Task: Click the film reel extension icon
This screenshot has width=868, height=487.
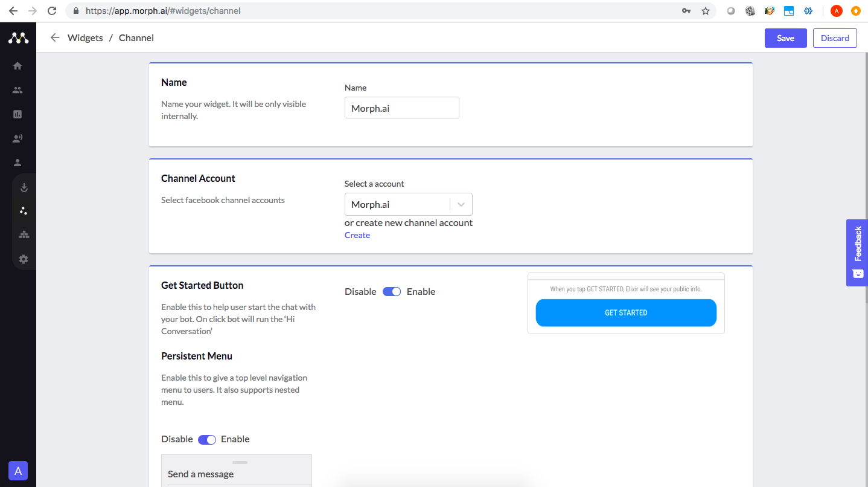Action: (x=750, y=11)
